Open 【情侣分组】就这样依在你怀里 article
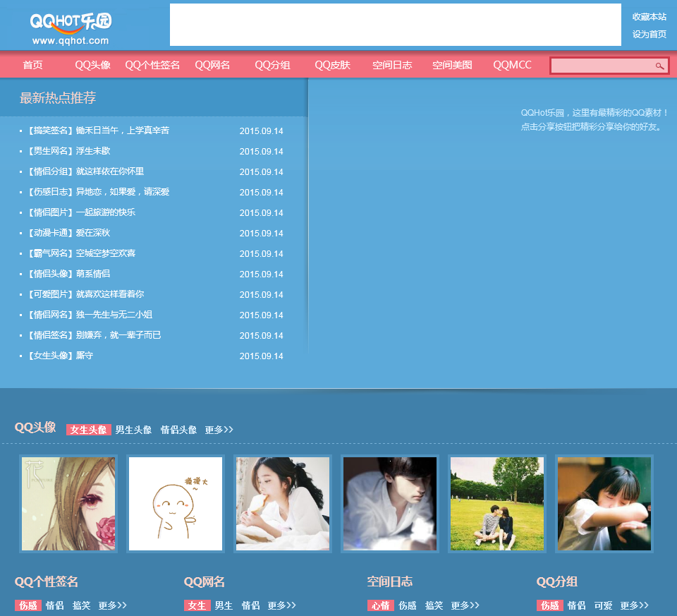Screen dimensions: 677x616 tap(86, 171)
